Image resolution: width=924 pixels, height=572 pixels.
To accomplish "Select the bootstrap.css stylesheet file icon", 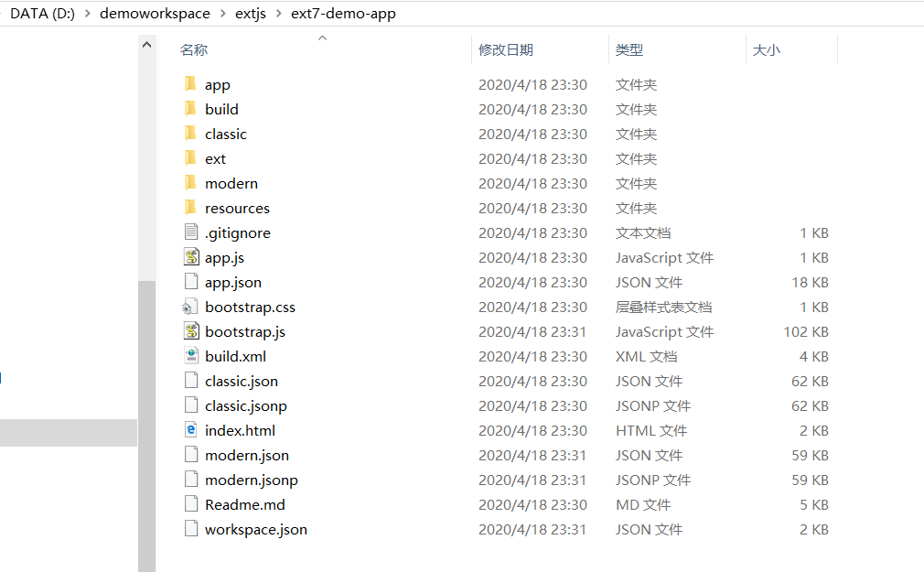I will 189,307.
